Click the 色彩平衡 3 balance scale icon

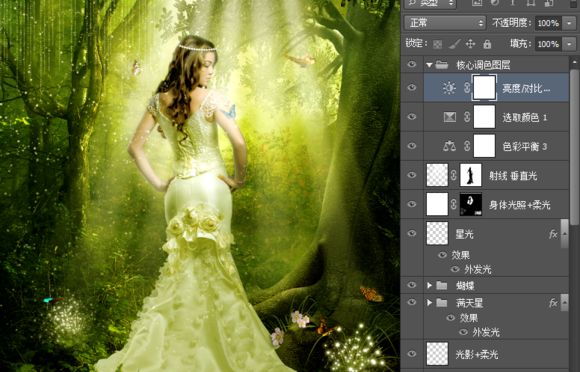coord(449,146)
